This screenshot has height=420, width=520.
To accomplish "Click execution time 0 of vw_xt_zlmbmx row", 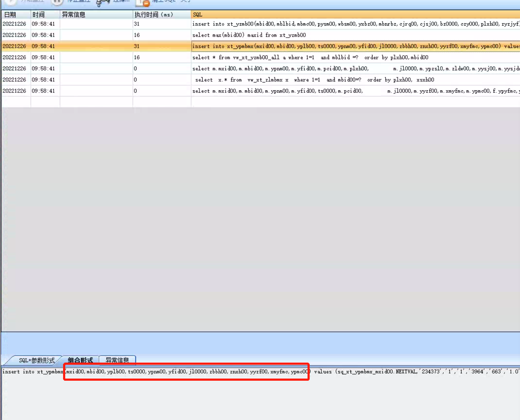I will coord(162,80).
